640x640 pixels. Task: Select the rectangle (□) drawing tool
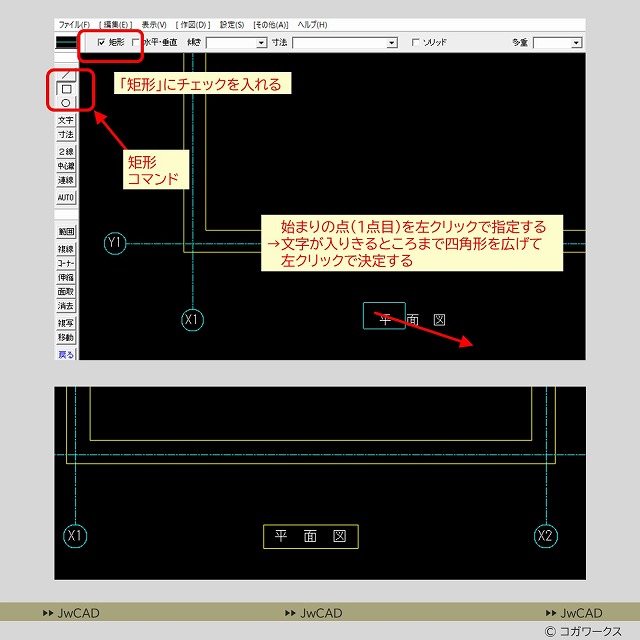click(x=66, y=89)
